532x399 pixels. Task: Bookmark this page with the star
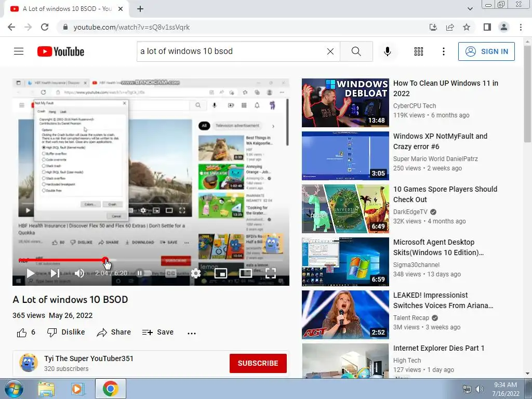pyautogui.click(x=467, y=27)
